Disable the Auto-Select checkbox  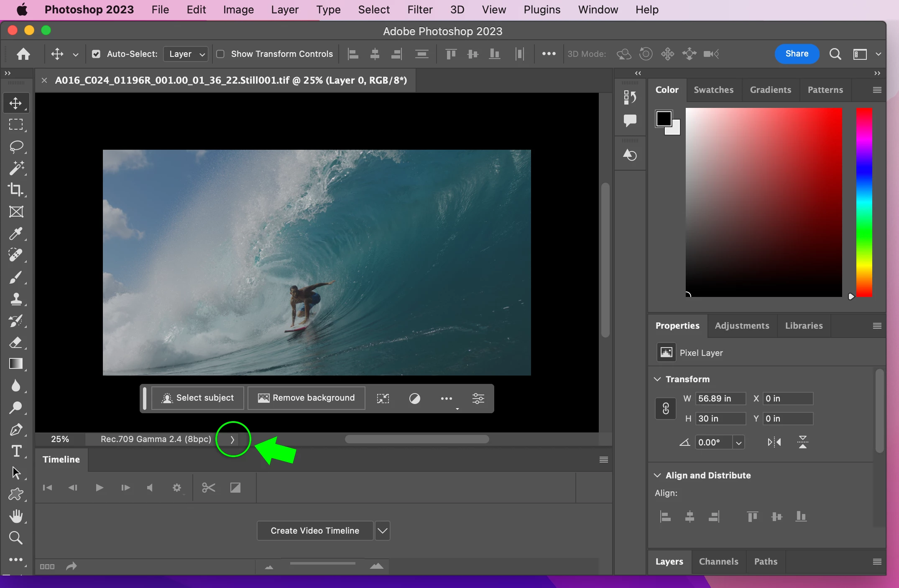point(96,54)
